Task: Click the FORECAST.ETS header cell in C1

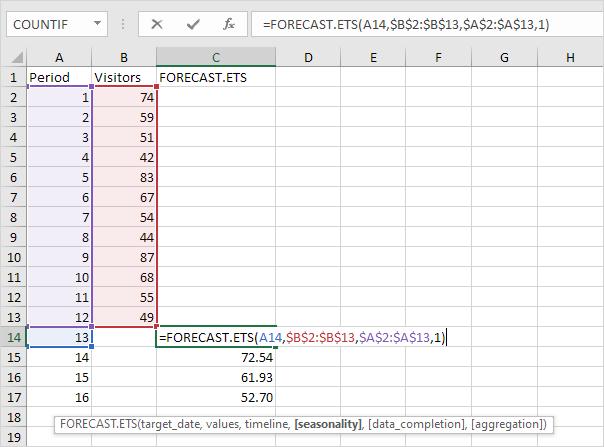Action: (x=216, y=77)
